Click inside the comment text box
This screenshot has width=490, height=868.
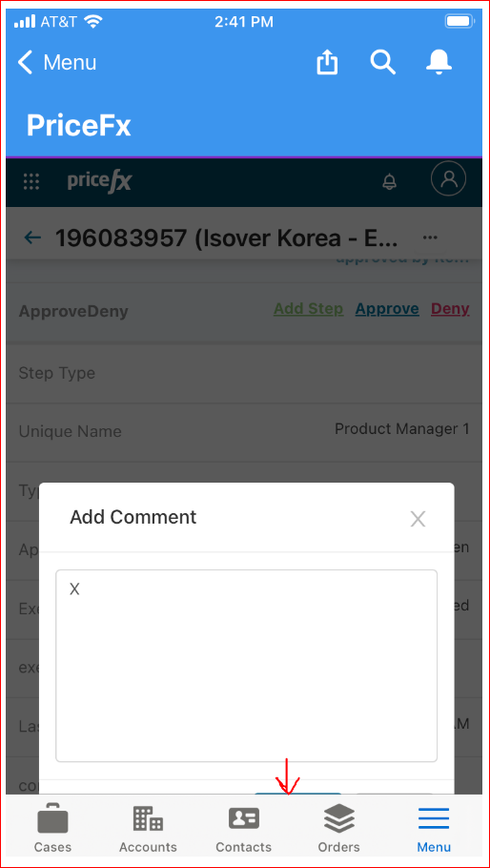coord(247,666)
